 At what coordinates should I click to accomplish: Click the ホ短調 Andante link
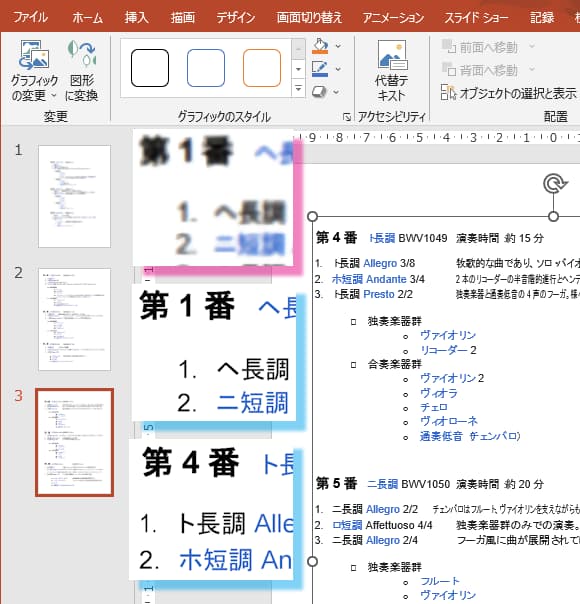pos(369,279)
